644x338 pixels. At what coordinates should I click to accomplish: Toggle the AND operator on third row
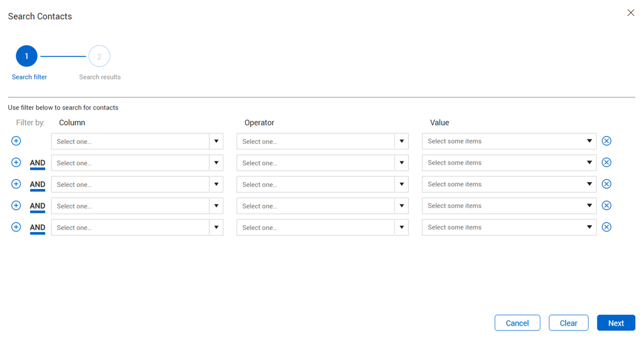[x=38, y=184]
